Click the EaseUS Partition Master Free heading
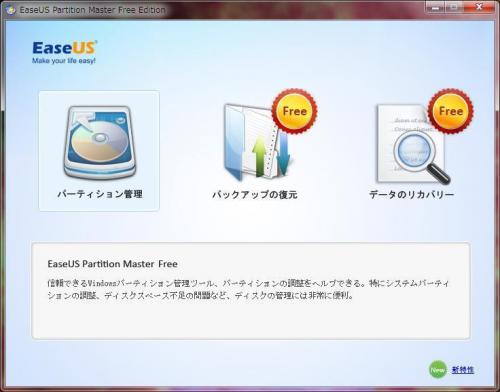Viewport: 500px width, 392px height. click(112, 264)
